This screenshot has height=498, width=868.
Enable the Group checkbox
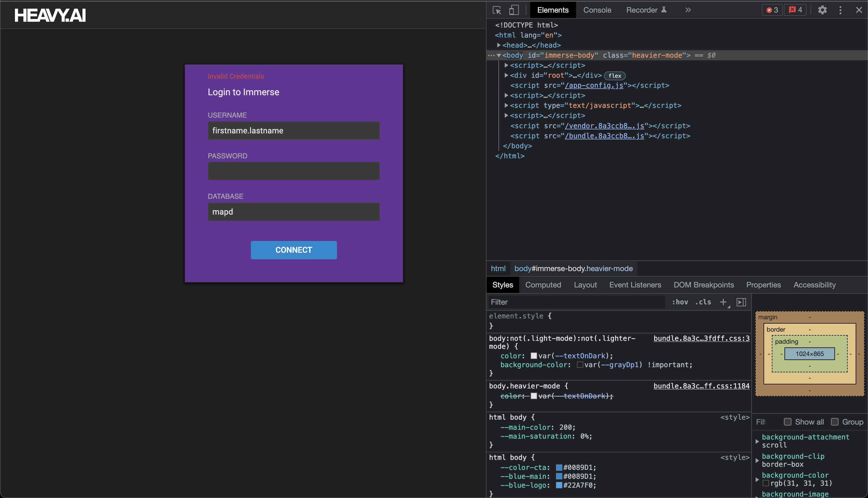click(835, 422)
